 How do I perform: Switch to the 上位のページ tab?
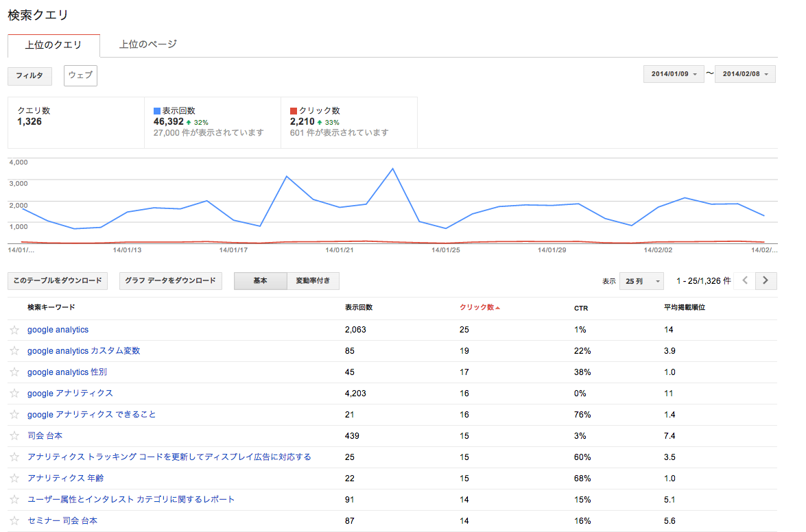(148, 45)
